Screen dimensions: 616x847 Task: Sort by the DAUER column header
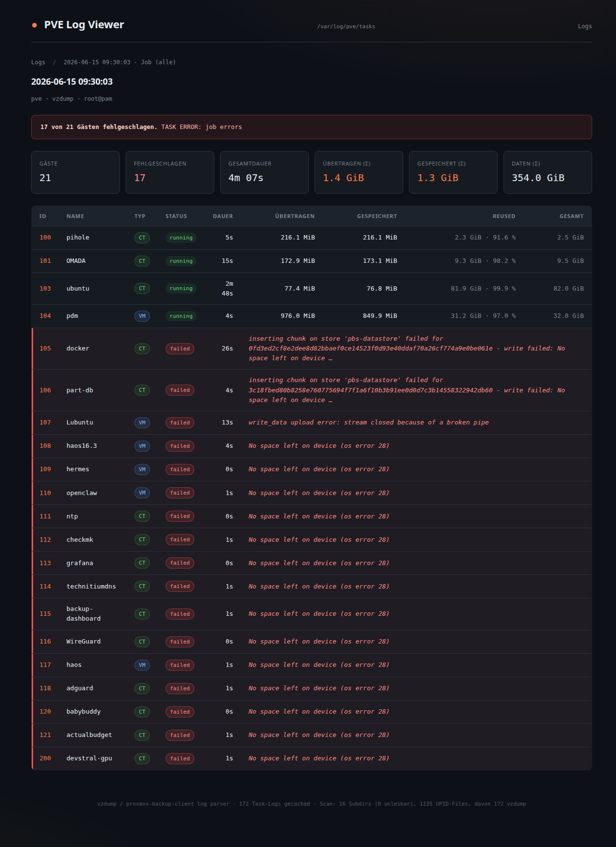[223, 216]
